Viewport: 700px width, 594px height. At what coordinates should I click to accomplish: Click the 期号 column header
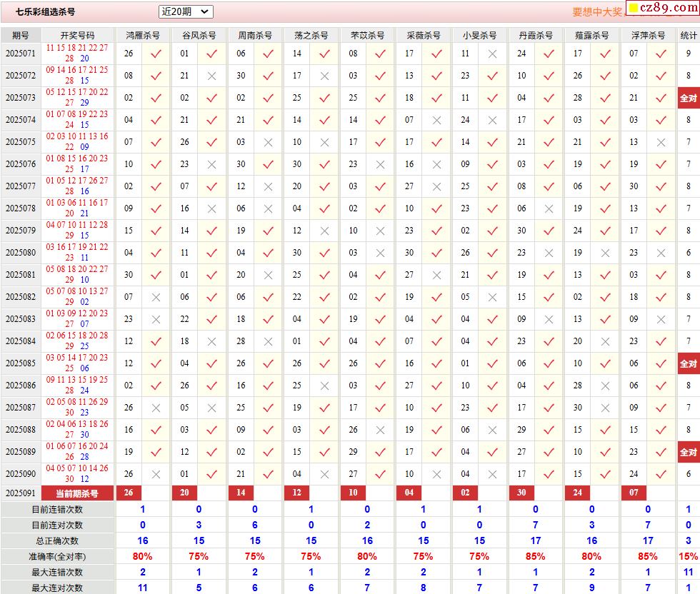(x=21, y=35)
